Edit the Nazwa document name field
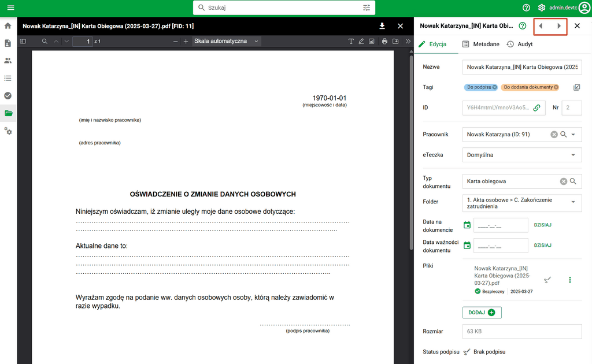 click(x=522, y=67)
